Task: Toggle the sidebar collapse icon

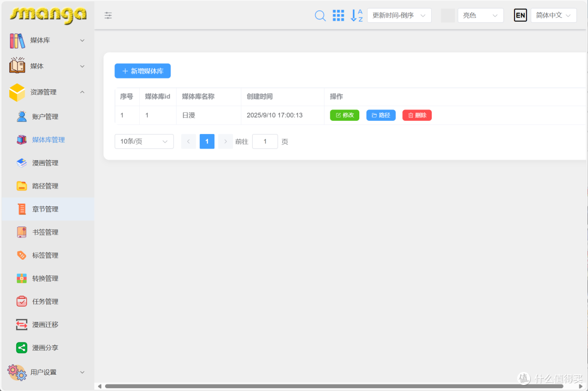Action: (108, 15)
